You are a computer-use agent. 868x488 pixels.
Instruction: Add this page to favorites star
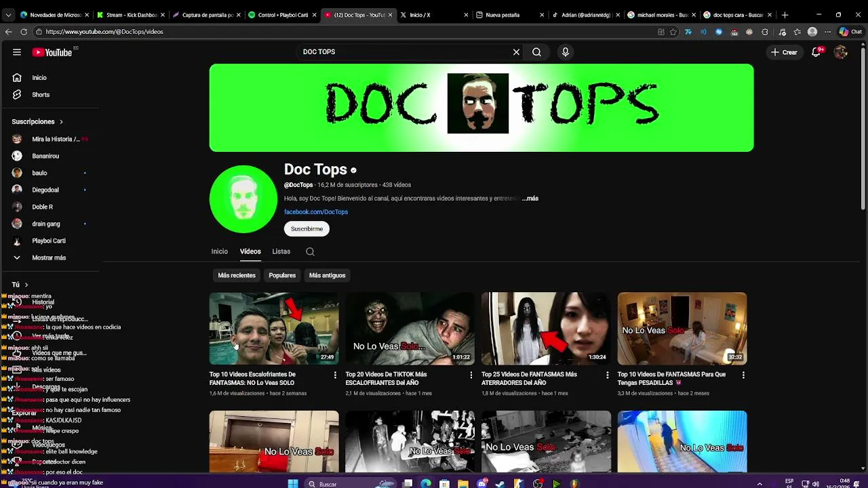pos(673,32)
